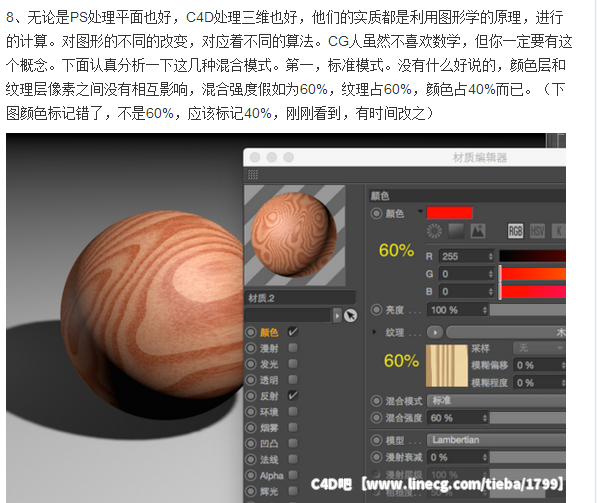
Task: Click the 材质.2 material name field
Action: pos(300,298)
